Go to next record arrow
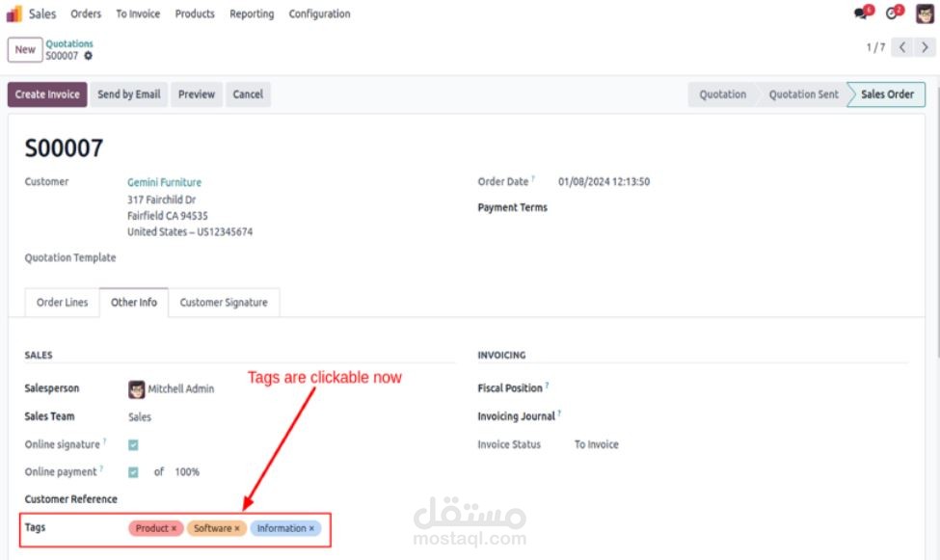940x560 pixels. click(x=925, y=47)
